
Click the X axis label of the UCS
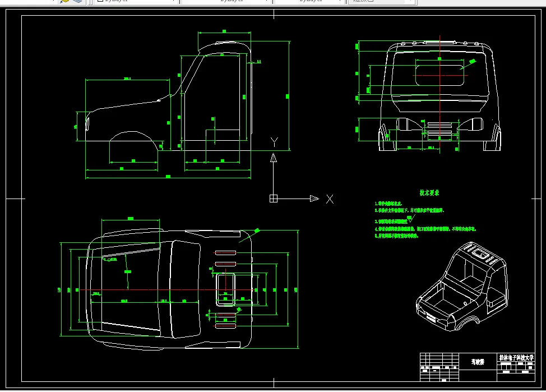(330, 199)
